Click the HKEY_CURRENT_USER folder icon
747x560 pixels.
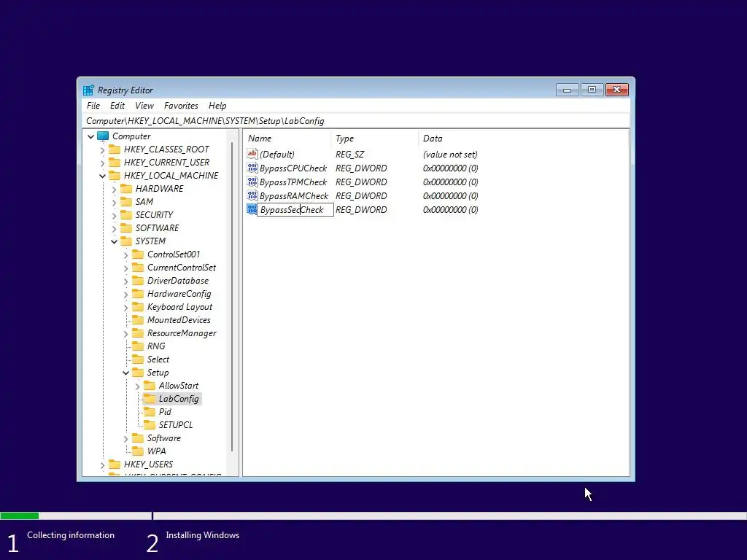[115, 163]
